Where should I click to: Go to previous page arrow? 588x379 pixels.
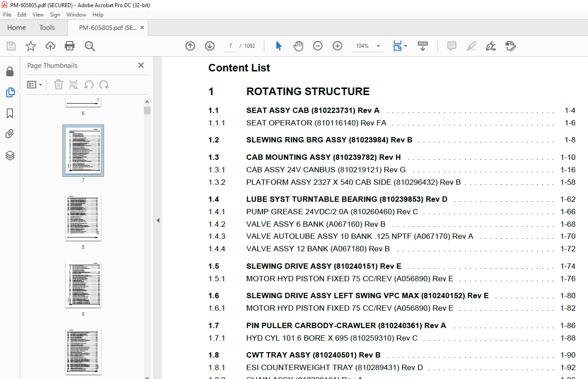(190, 46)
